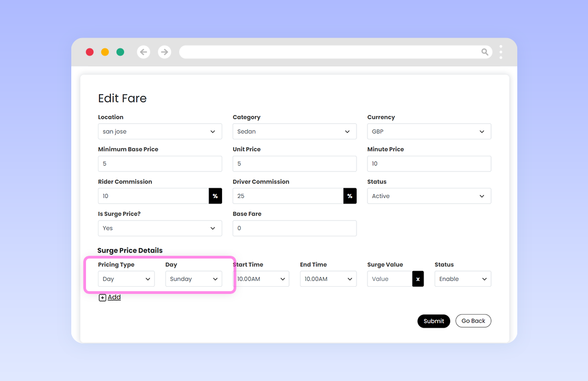The image size is (588, 381).
Task: Click the browser address bar
Action: pyautogui.click(x=335, y=52)
